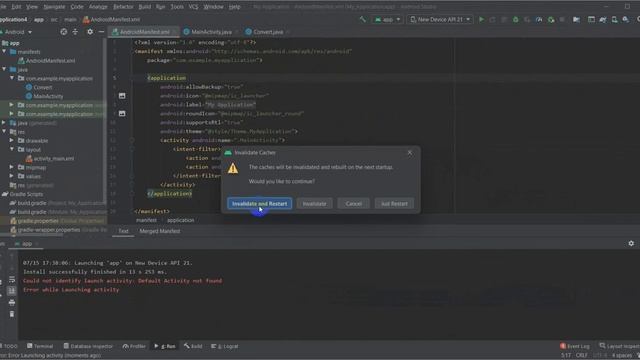Select MainActivity in project tree
The image size is (640, 360).
tap(44, 96)
